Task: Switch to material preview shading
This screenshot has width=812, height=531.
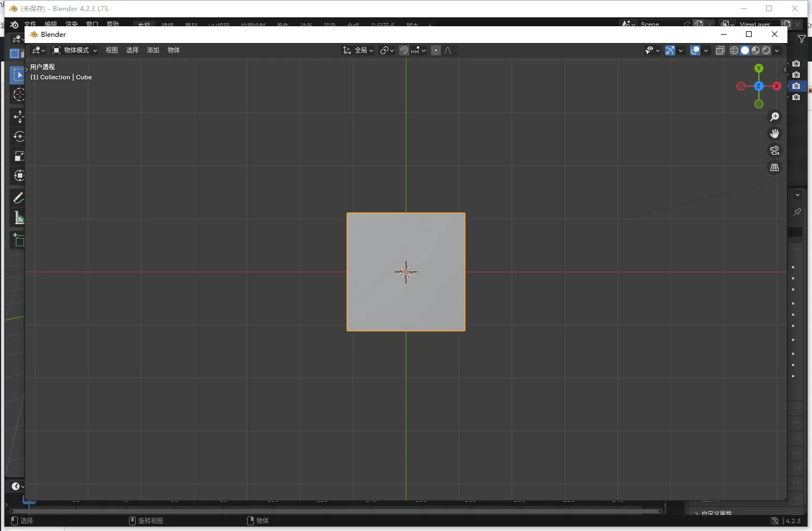Action: pos(756,50)
